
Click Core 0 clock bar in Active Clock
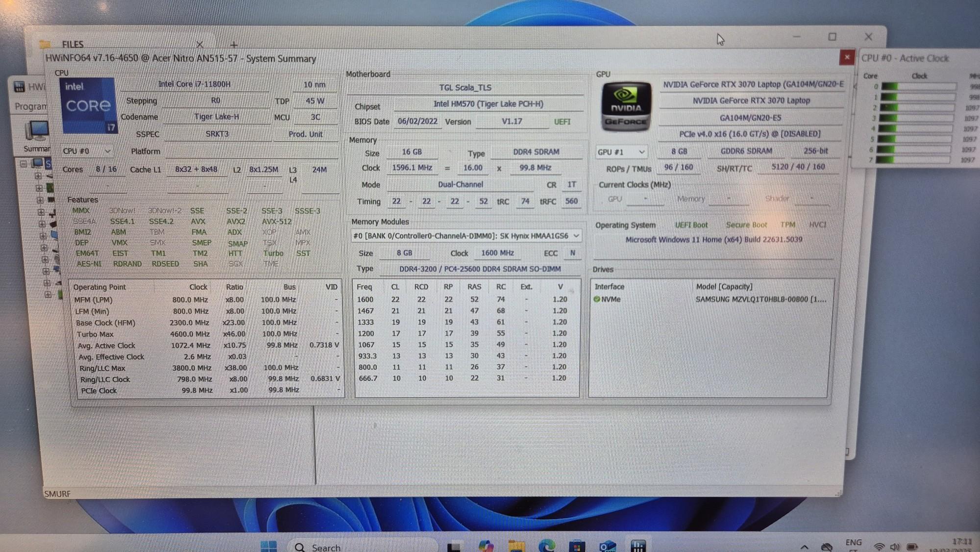click(x=918, y=87)
